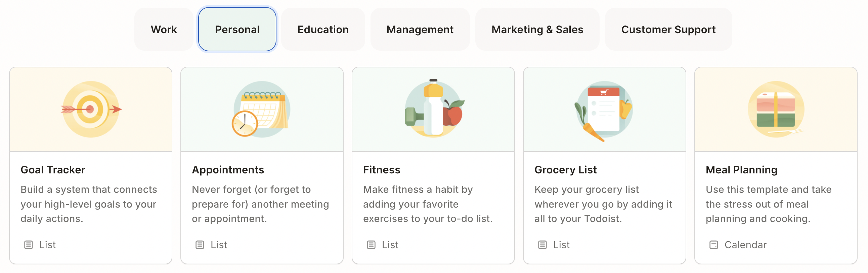Click the Calendar icon under Meal Planning
Viewport: 868px width, 273px height.
click(x=714, y=245)
